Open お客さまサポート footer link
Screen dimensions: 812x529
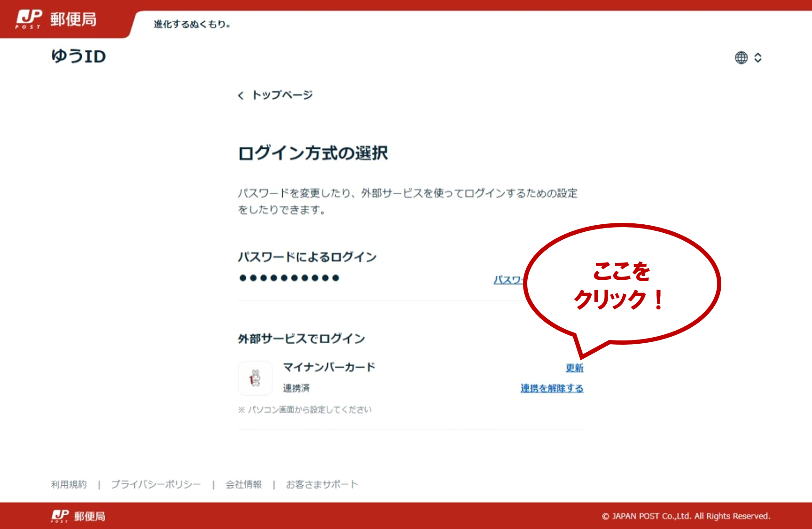tap(322, 484)
